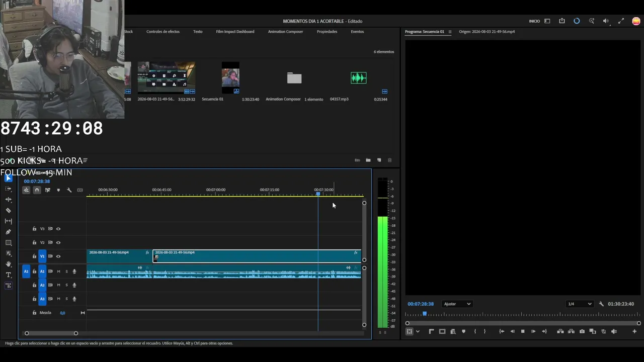
Task: Click Extract button in Program monitor
Action: tap(571, 331)
